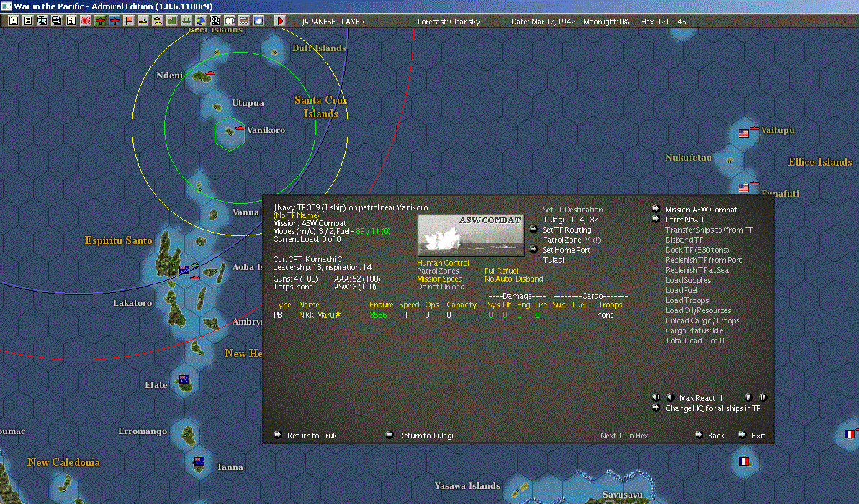The image size is (859, 504).
Task: Click the Vanikoro hex on map
Action: pyautogui.click(x=229, y=133)
